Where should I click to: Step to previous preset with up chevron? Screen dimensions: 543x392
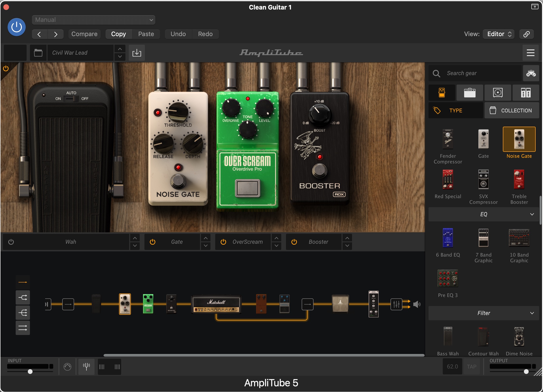[x=120, y=49]
